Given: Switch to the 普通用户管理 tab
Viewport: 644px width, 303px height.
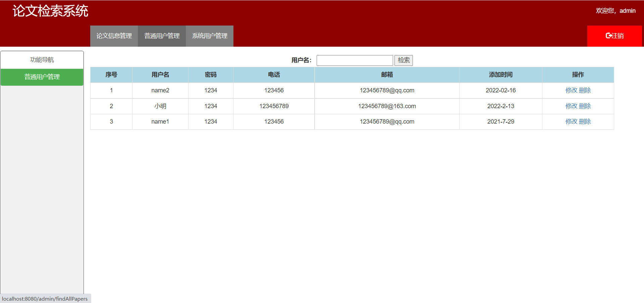Looking at the screenshot, I should (162, 36).
